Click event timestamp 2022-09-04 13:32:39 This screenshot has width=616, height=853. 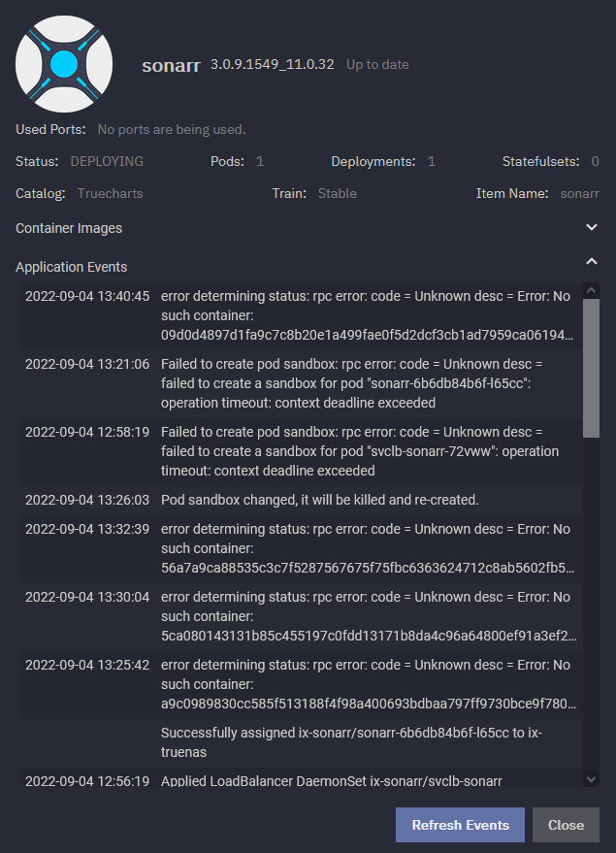point(87,529)
